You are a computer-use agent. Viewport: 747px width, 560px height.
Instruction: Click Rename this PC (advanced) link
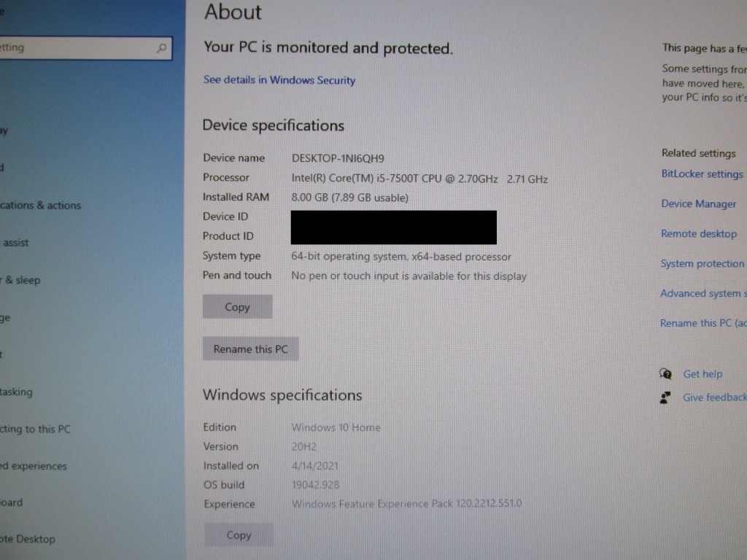pos(703,323)
